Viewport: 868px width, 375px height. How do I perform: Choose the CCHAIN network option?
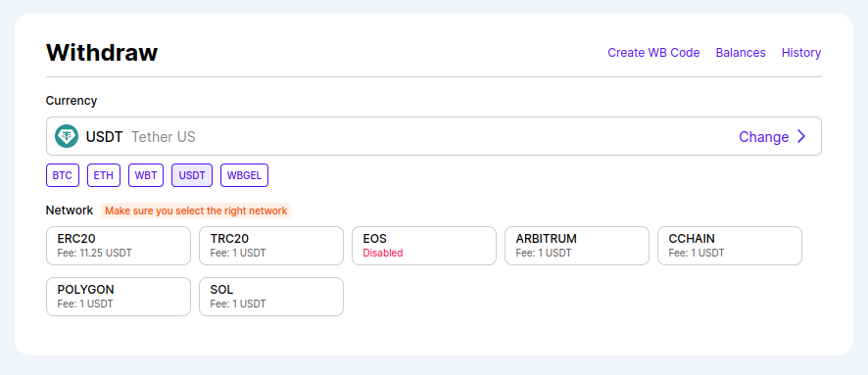click(730, 246)
